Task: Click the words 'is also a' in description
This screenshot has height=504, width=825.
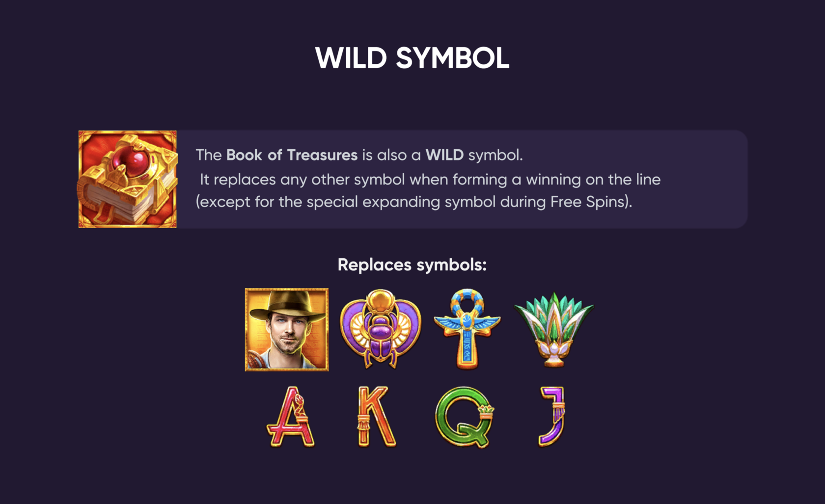Action: 391,155
